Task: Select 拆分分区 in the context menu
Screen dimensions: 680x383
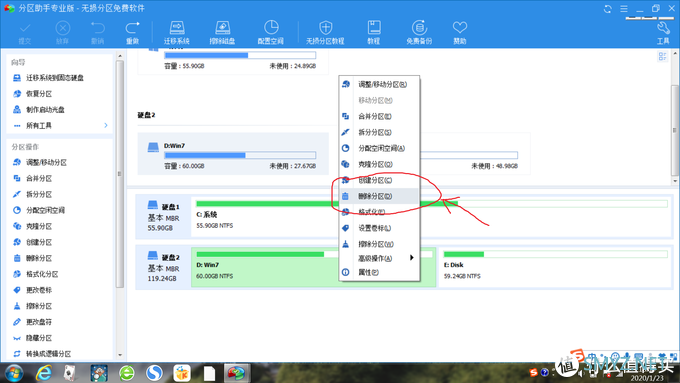Action: coord(379,132)
